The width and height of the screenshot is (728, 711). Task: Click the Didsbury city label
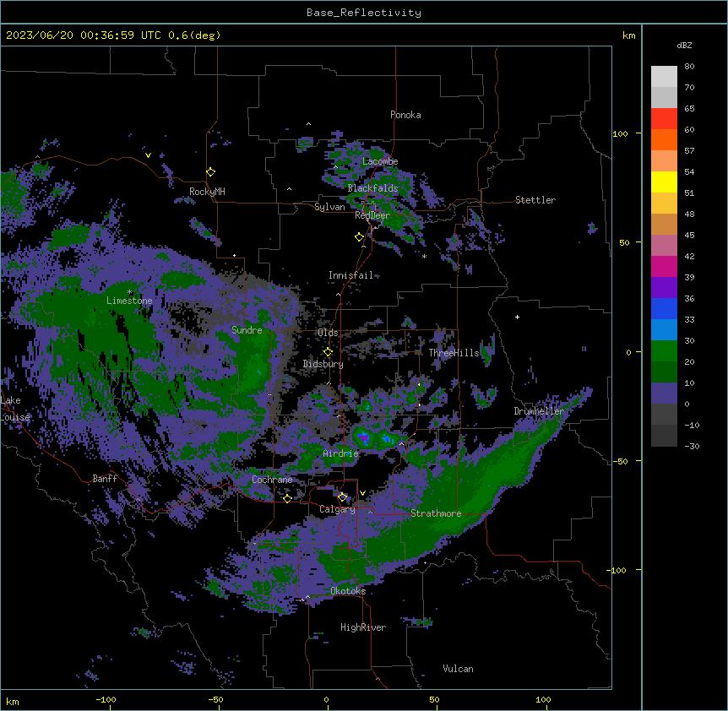(323, 364)
